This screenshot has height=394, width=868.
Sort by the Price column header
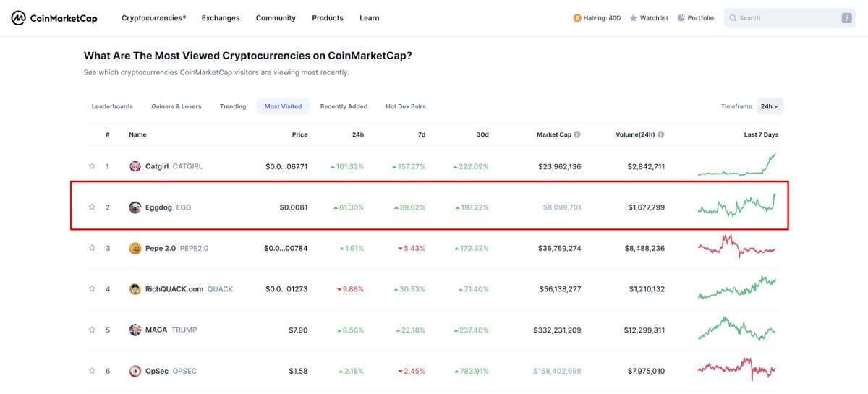coord(299,134)
